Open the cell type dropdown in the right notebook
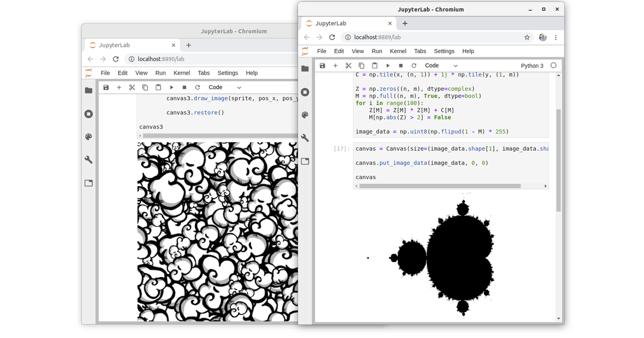Image resolution: width=644 pixels, height=338 pixels. coord(441,65)
